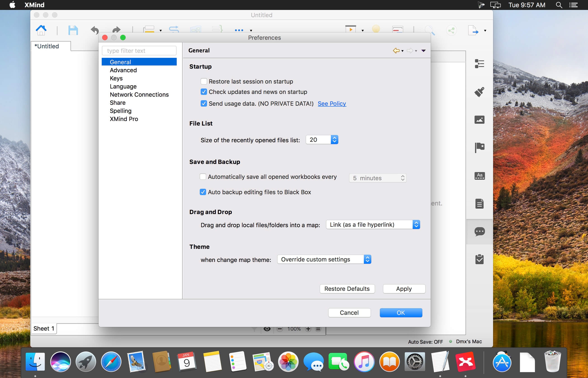Screen dimensions: 588x378
Task: Click the three blue dots More icon
Action: click(239, 30)
